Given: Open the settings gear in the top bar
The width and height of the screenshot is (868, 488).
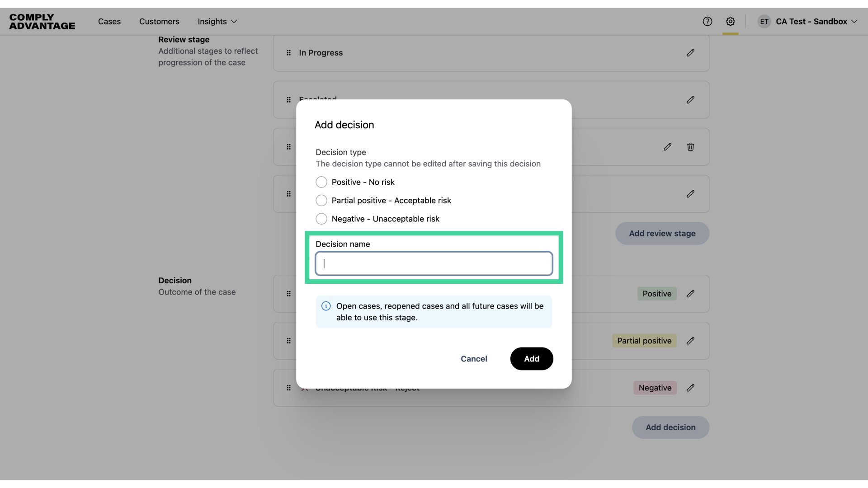Looking at the screenshot, I should coord(730,21).
